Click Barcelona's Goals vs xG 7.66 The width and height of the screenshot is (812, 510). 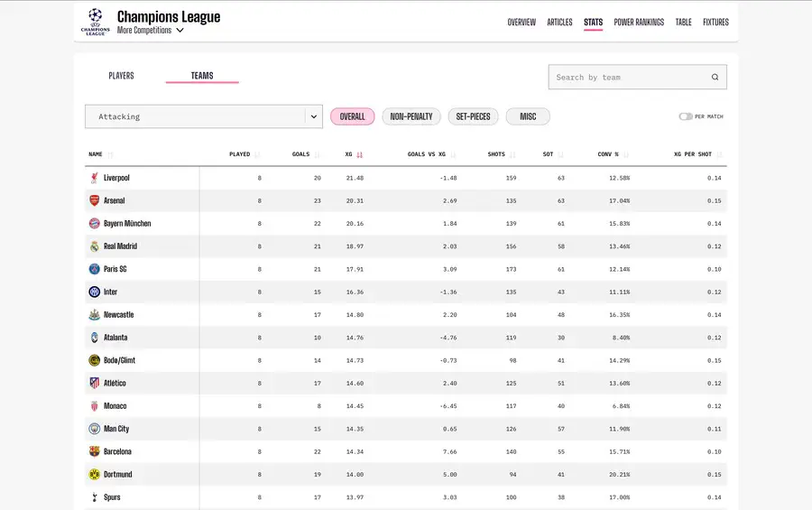(449, 451)
